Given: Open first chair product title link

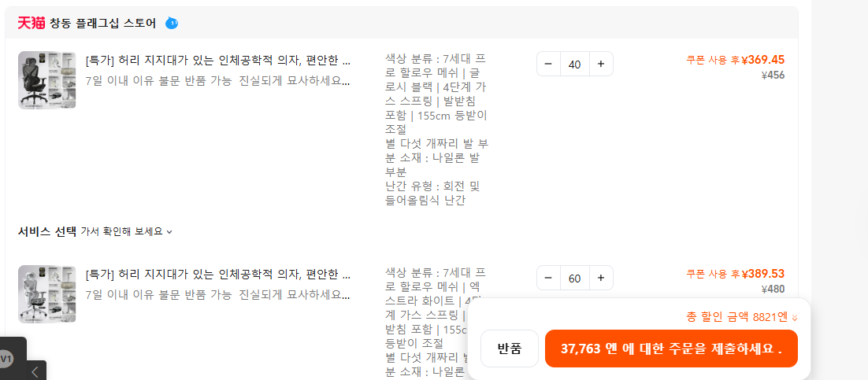Looking at the screenshot, I should [x=218, y=61].
